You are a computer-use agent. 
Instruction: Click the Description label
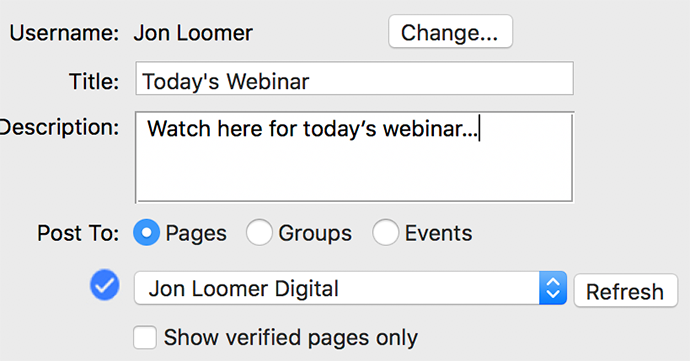click(x=59, y=128)
